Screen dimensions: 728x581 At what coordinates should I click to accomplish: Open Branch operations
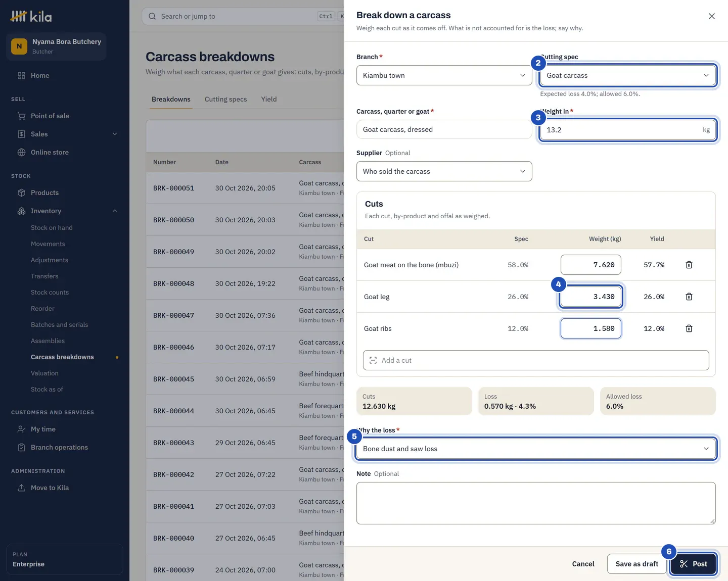[59, 447]
